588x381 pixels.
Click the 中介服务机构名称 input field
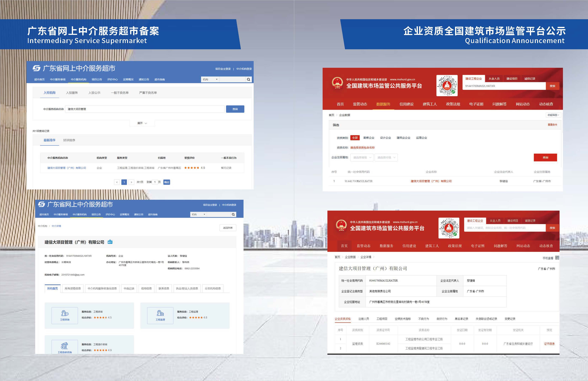pos(145,109)
